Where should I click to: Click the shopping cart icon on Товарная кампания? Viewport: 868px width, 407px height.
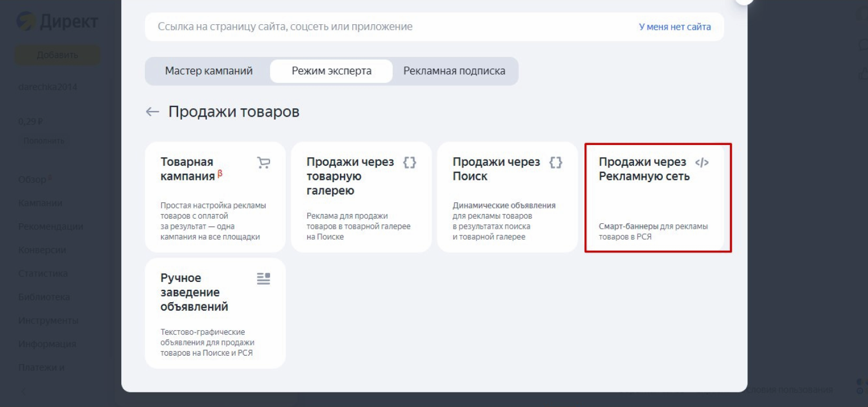click(263, 162)
